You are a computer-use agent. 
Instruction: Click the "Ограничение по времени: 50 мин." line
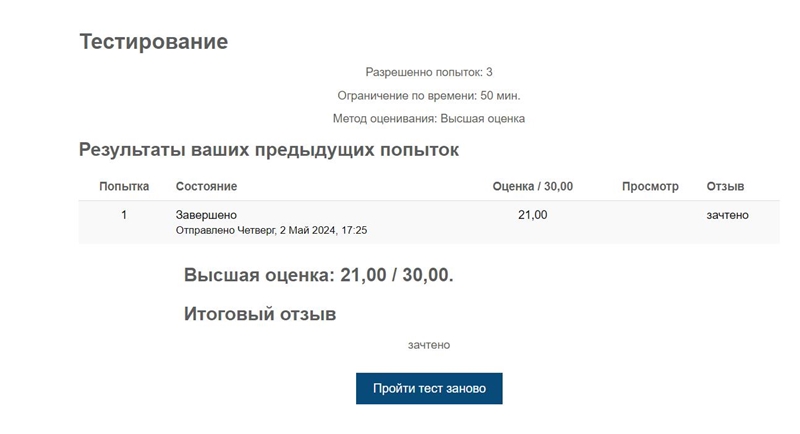pyautogui.click(x=429, y=95)
